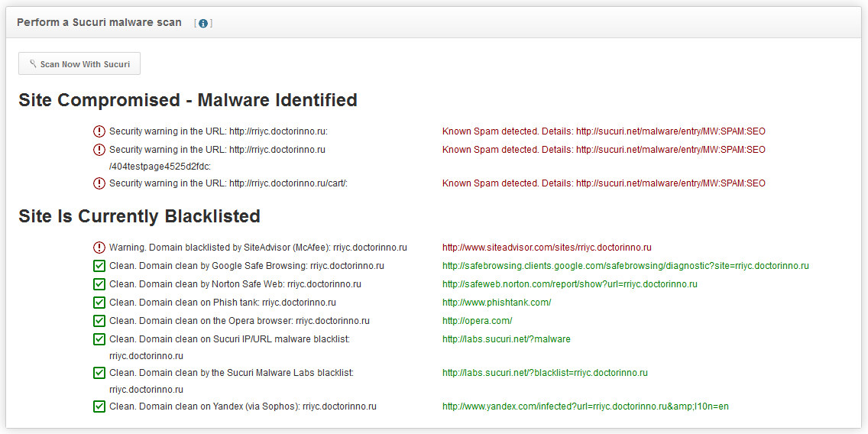868x434 pixels.
Task: Open the siteadvisor.com report link
Action: [x=546, y=248]
